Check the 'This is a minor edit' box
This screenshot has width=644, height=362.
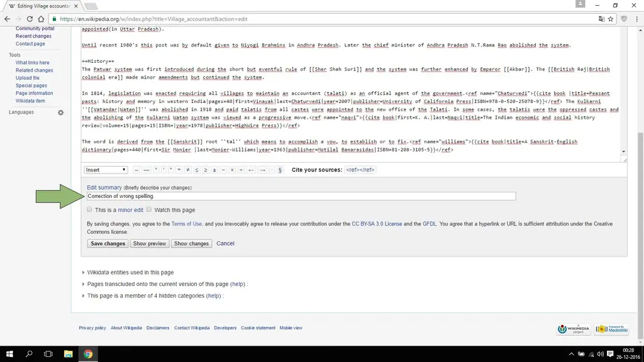(89, 209)
